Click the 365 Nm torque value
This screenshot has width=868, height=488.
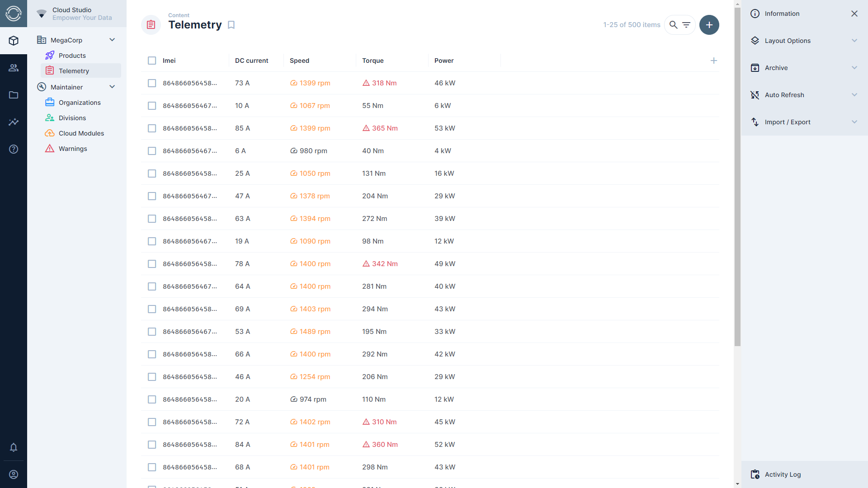tap(385, 128)
